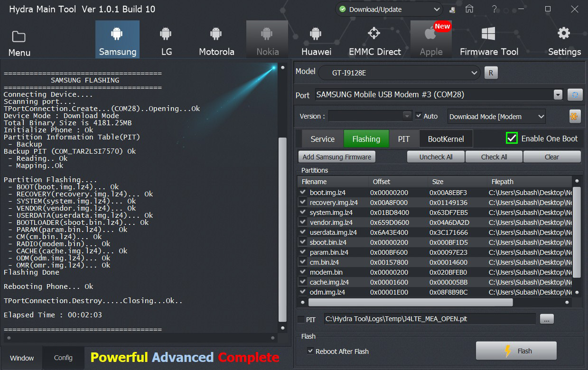Refresh the COM port list
Image resolution: width=588 pixels, height=370 pixels.
575,95
